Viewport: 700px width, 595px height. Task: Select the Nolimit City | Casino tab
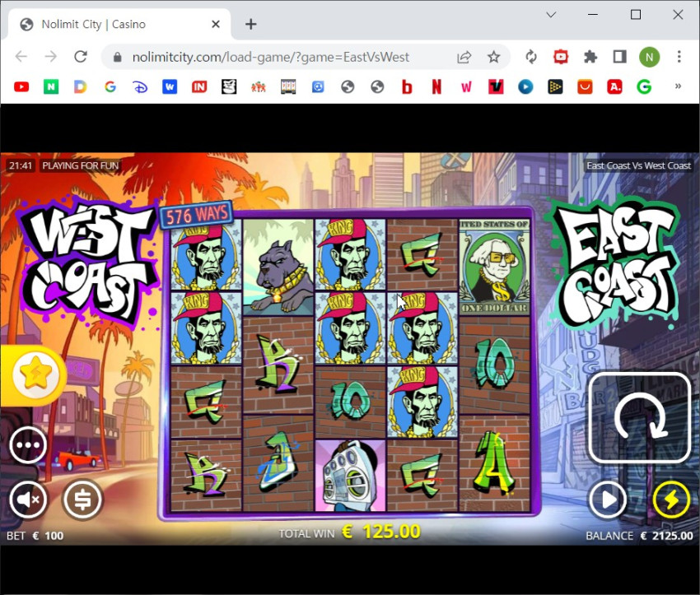(119, 24)
